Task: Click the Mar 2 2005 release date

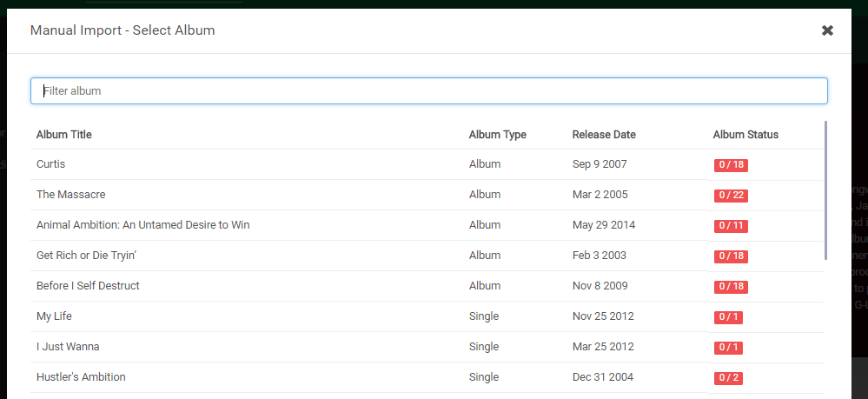Action: click(x=600, y=195)
